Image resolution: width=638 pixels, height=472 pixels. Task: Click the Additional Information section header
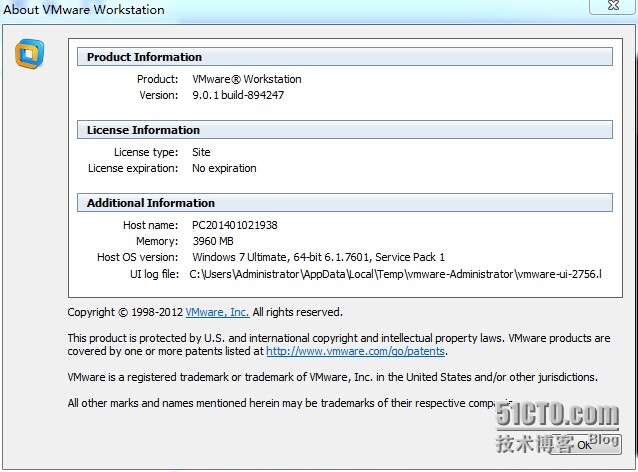(345, 203)
